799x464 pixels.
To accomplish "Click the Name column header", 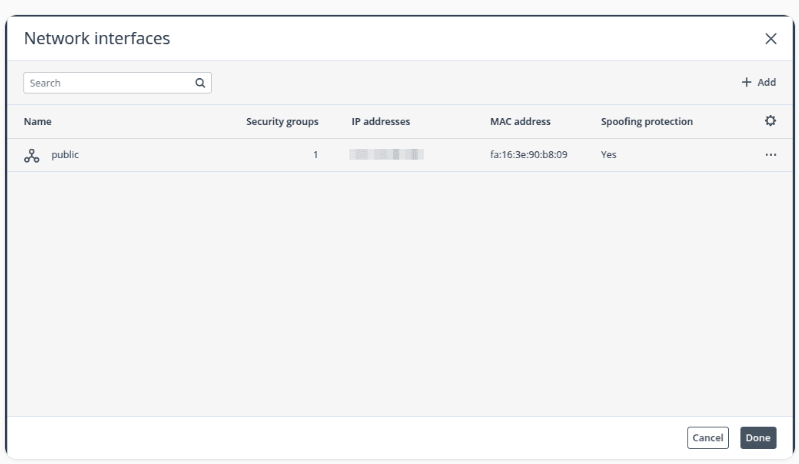I will click(38, 121).
